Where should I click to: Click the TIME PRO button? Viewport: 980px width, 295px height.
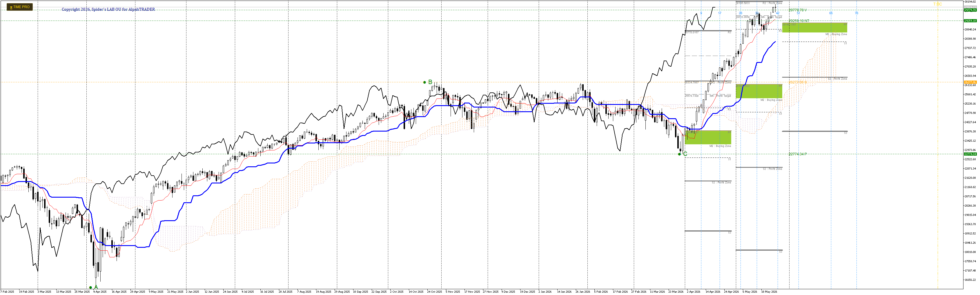(20, 7)
